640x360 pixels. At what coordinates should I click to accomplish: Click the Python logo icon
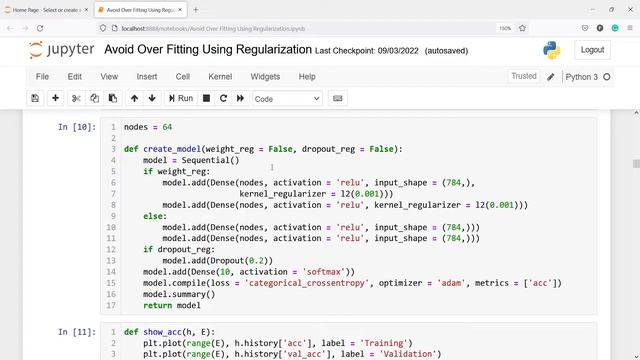(551, 50)
